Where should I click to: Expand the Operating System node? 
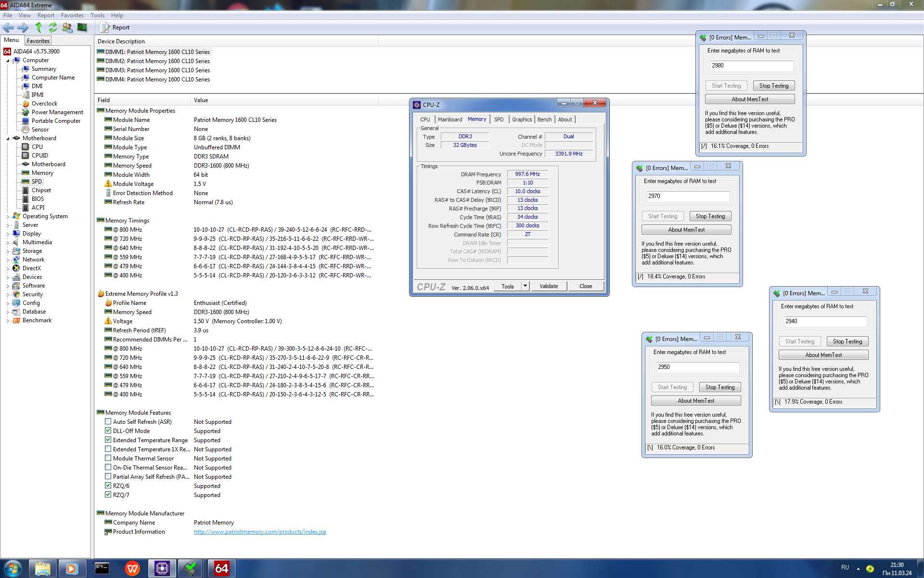[x=8, y=217]
